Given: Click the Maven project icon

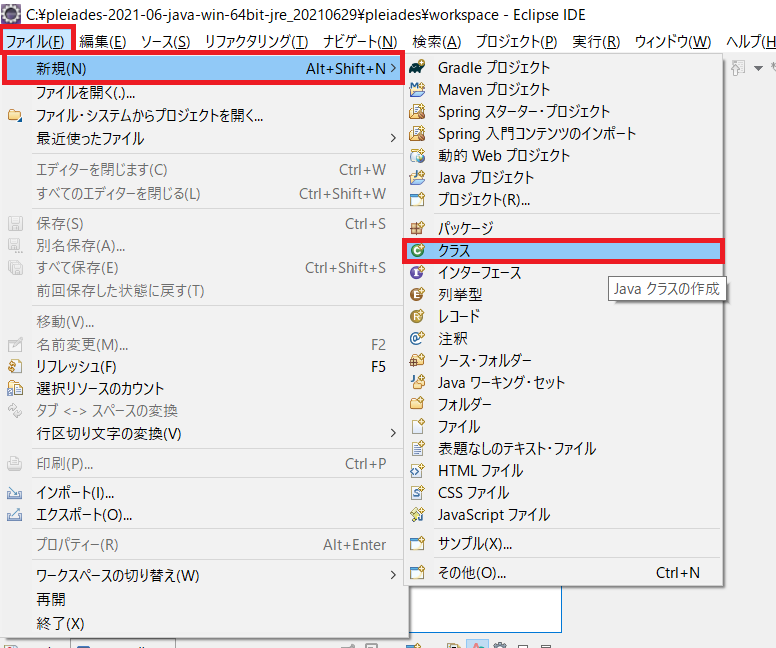Looking at the screenshot, I should [417, 90].
